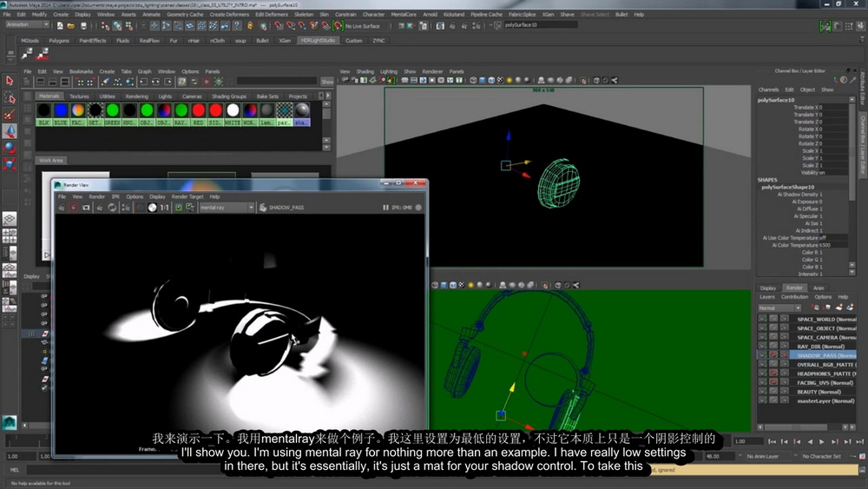Switch to the Anim tab in Layer Editor
Screen dimensions: 868x489
pyautogui.click(x=819, y=288)
